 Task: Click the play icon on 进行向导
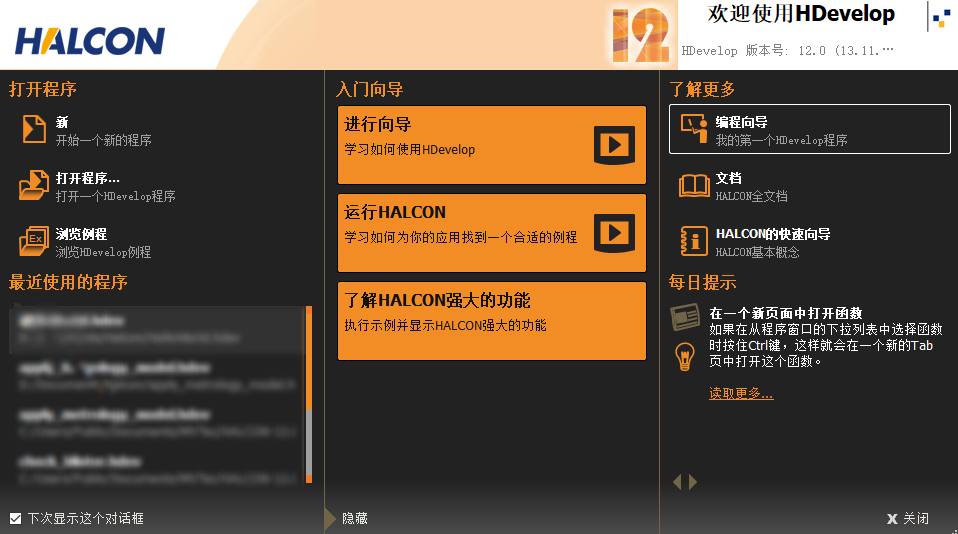pyautogui.click(x=614, y=145)
